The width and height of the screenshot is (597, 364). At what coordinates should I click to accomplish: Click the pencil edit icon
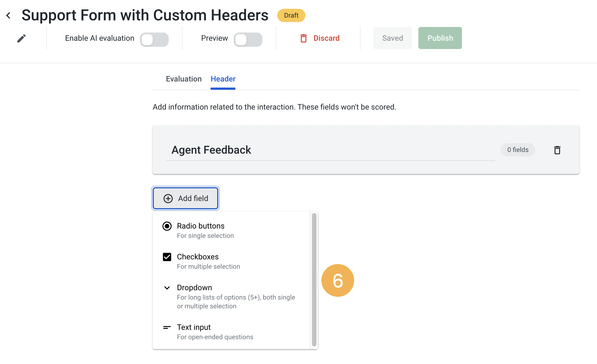tap(21, 38)
